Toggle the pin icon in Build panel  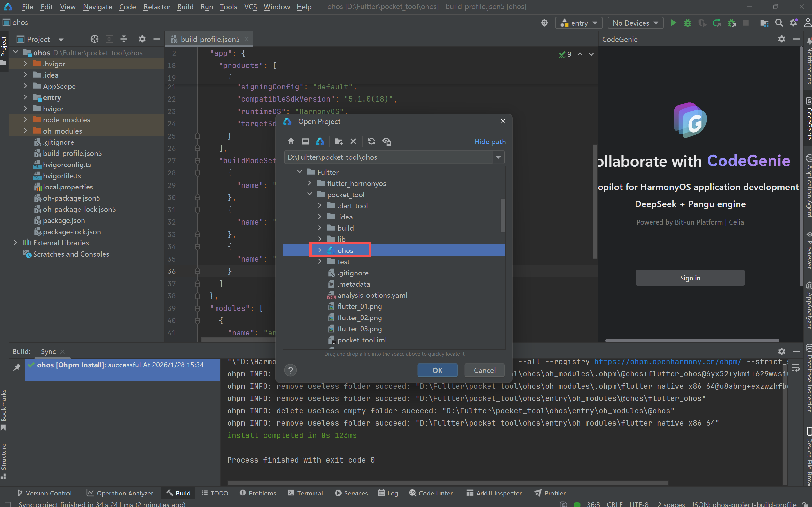17,367
